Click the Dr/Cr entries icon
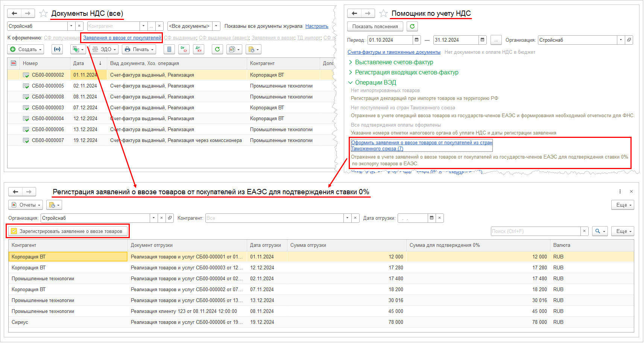Image resolution: width=644 pixels, height=343 pixels. point(184,49)
